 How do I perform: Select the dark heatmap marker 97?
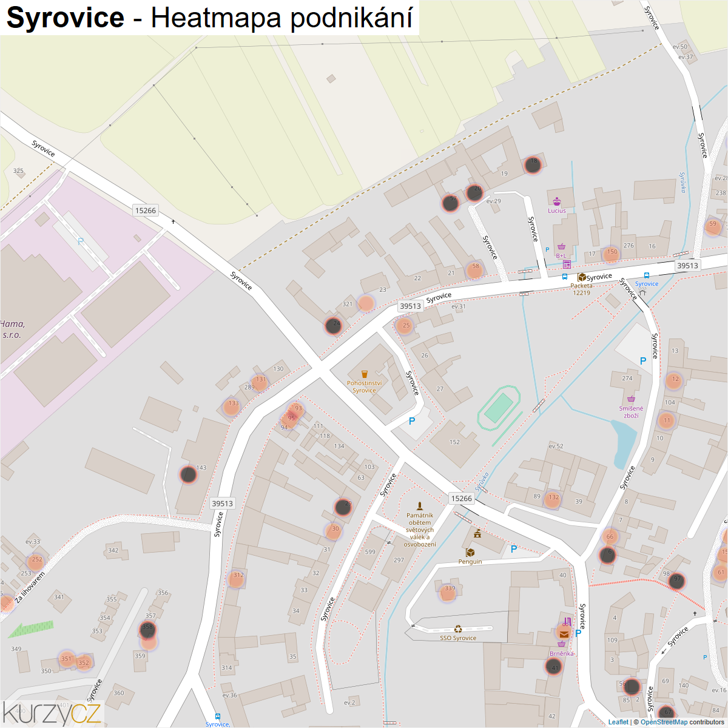tap(677, 581)
